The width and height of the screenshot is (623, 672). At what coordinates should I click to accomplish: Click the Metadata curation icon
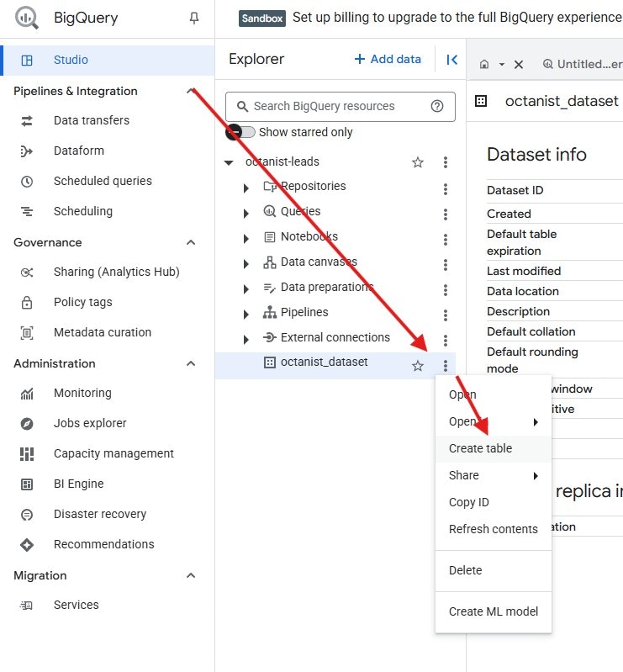27,333
